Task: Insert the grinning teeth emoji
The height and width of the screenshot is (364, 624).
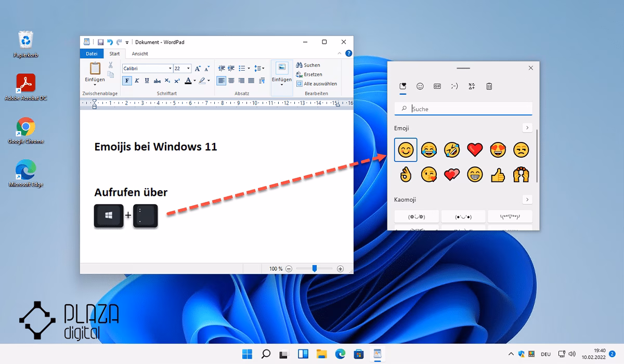Action: 475,174
